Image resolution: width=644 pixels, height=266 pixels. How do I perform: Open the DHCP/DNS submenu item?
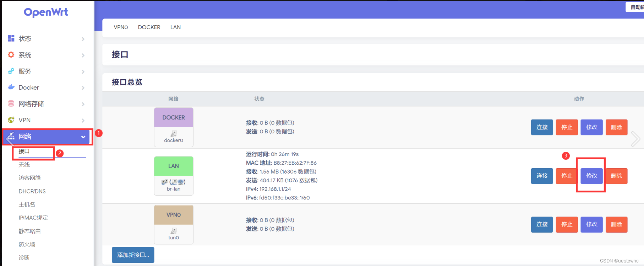[32, 191]
